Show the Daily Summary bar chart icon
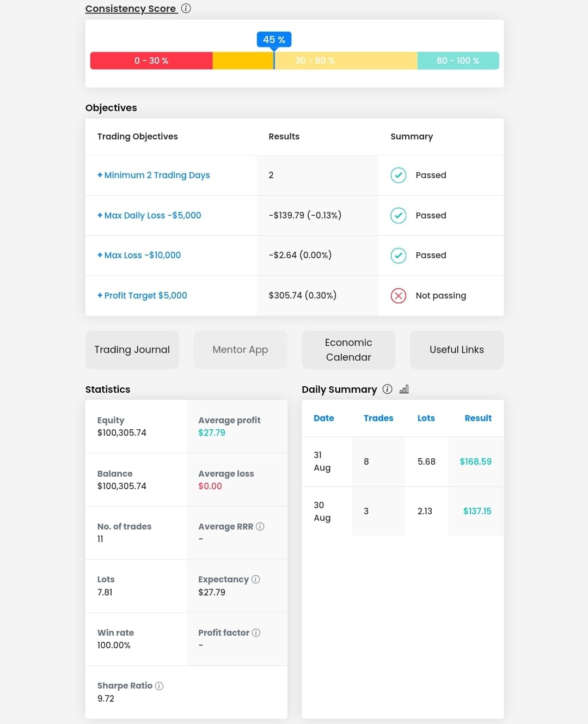 404,389
